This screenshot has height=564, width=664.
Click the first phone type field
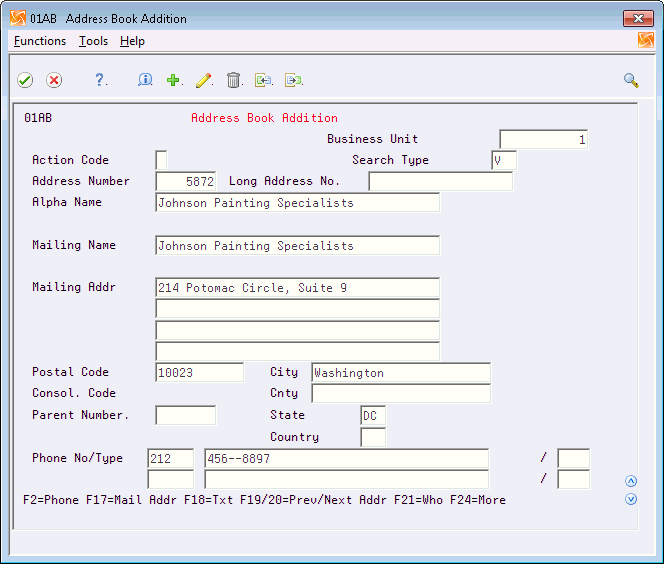pos(574,459)
